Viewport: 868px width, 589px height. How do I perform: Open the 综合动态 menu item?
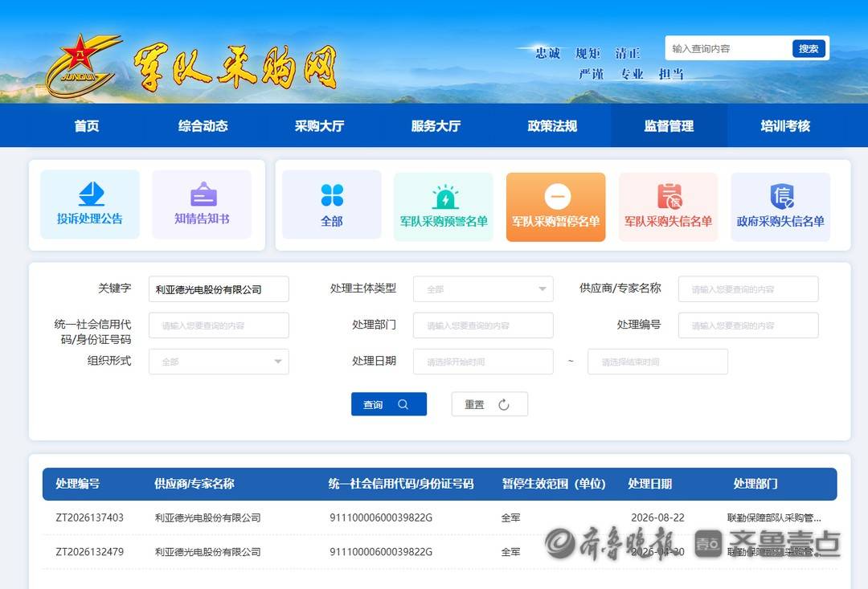pos(203,125)
